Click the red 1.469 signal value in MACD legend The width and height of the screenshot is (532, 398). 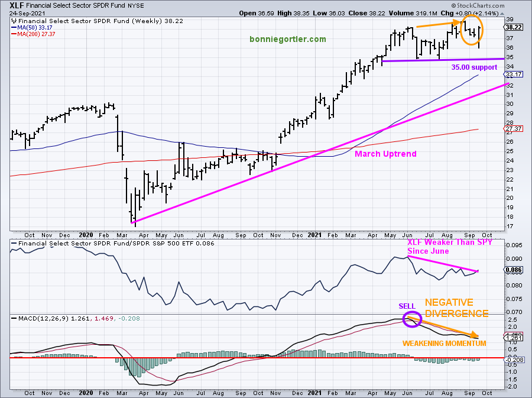(x=103, y=319)
